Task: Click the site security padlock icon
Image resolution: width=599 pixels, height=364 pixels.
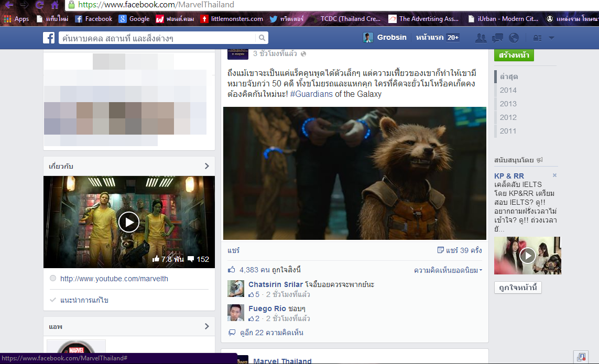Action: click(x=71, y=5)
